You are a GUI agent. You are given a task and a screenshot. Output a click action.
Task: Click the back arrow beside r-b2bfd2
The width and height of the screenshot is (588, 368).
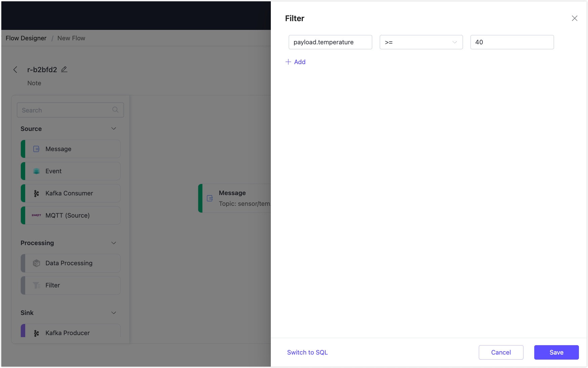click(x=15, y=70)
